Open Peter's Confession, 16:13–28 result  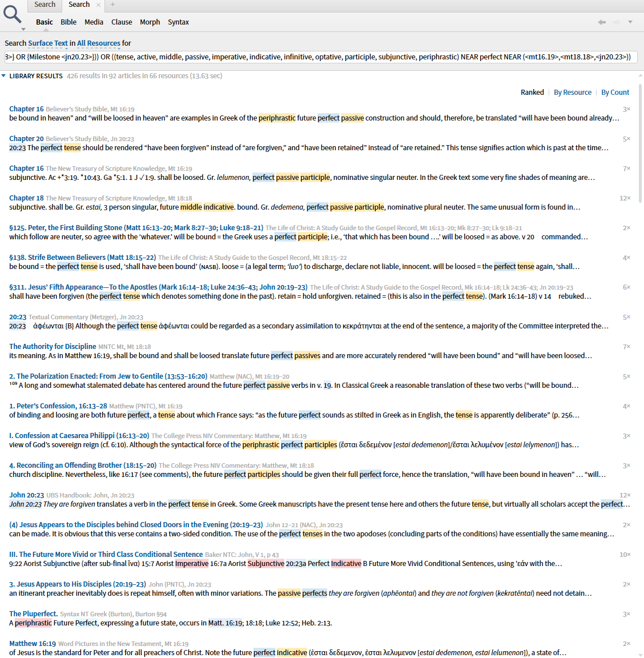tap(58, 406)
